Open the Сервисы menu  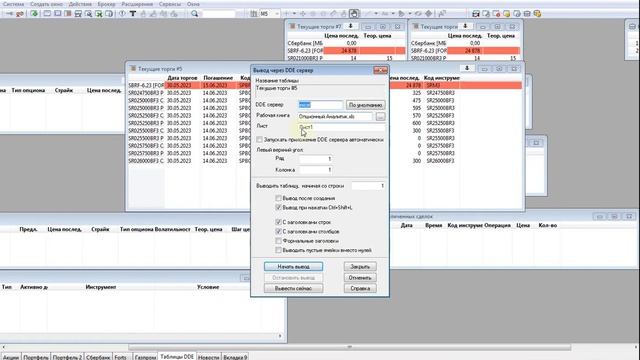pyautogui.click(x=170, y=4)
